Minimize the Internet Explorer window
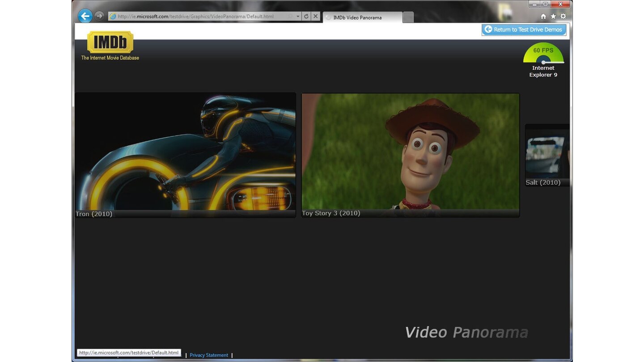644x362 pixels. (534, 4)
